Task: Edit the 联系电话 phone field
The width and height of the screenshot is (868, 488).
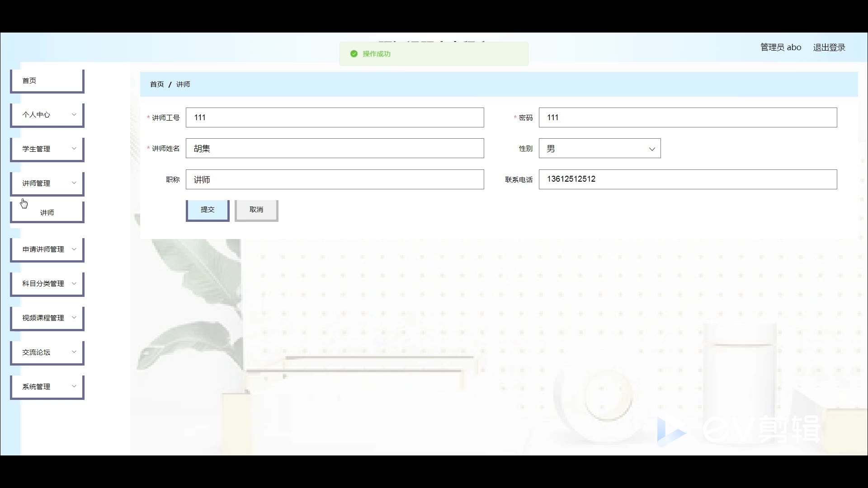Action: [687, 179]
